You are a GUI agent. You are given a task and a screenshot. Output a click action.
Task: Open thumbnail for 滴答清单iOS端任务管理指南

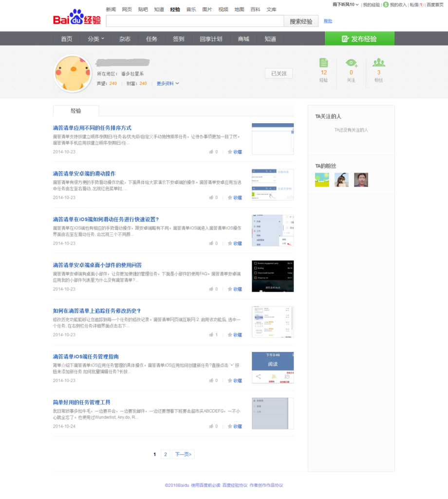pyautogui.click(x=273, y=367)
